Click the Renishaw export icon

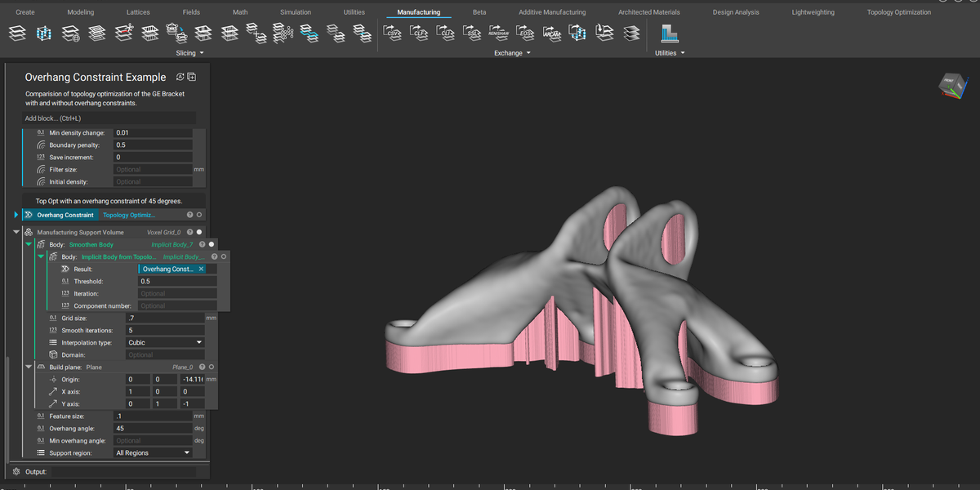[x=498, y=33]
